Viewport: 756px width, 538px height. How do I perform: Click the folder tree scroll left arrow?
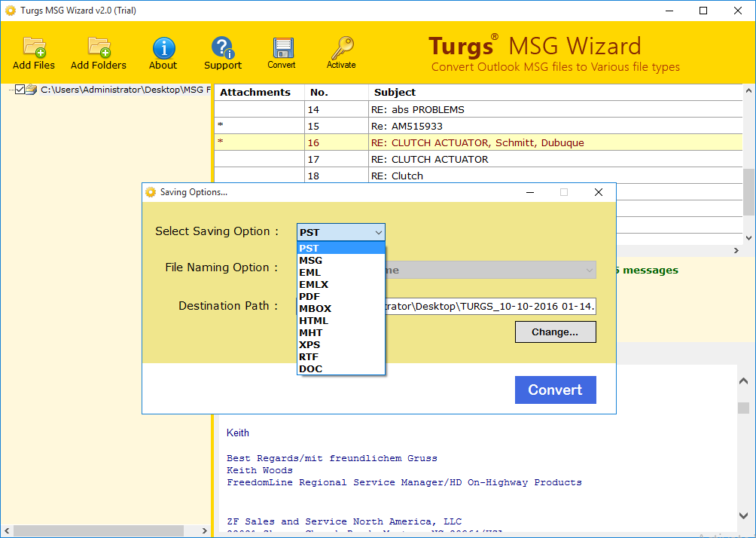[6, 530]
